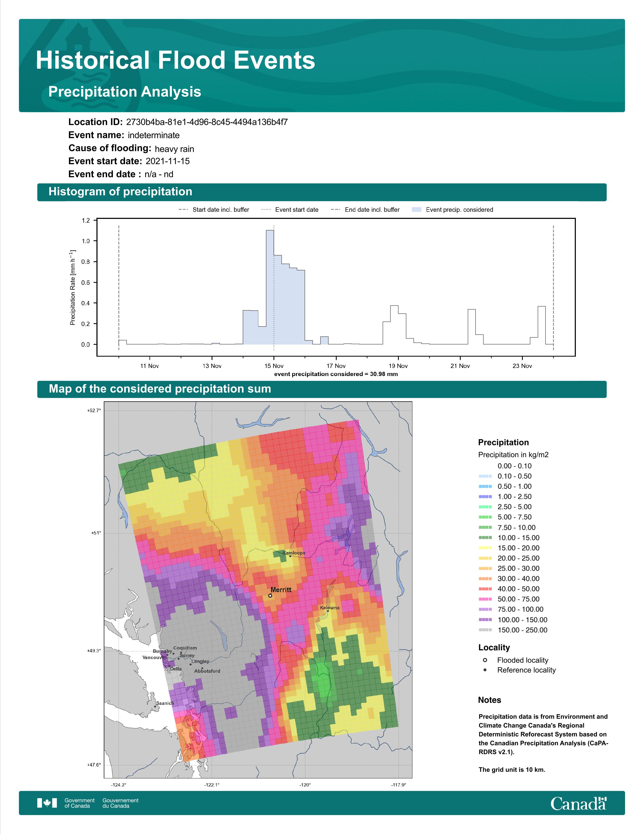The image size is (644, 834).
Task: Click the 'event precipitation considered = 30.98 mm' caption
Action: [336, 374]
